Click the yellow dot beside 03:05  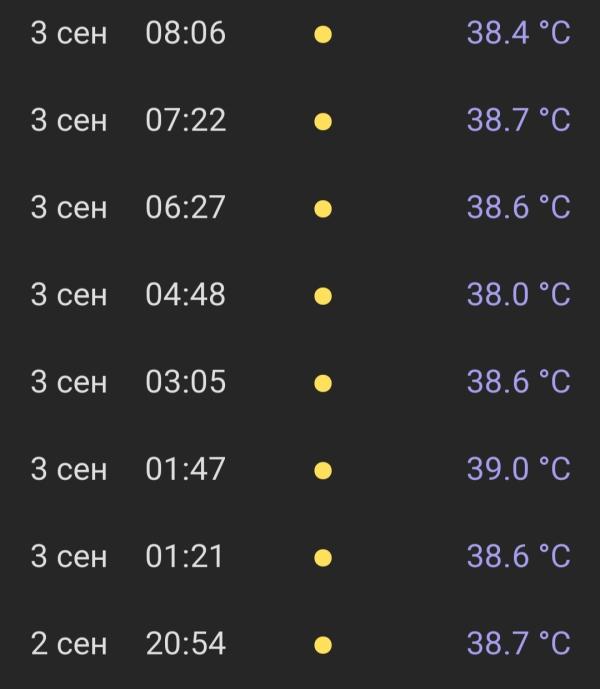click(323, 383)
